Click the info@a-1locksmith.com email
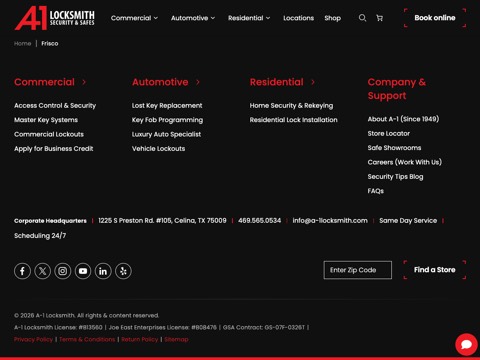This screenshot has height=360, width=480. click(330, 221)
